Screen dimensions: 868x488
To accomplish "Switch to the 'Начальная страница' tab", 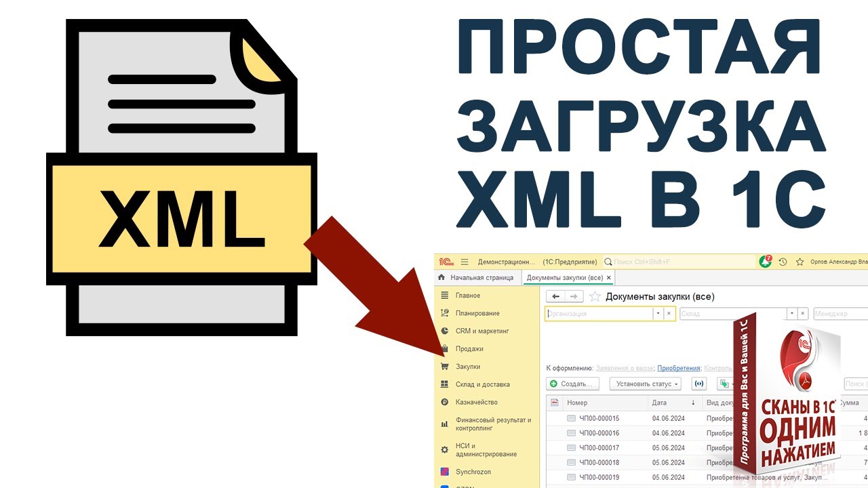I will (478, 277).
